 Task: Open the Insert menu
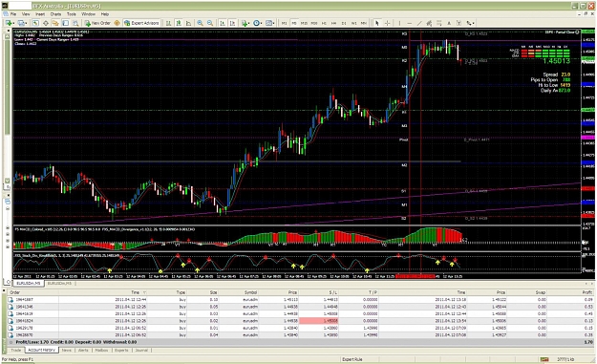(x=40, y=14)
